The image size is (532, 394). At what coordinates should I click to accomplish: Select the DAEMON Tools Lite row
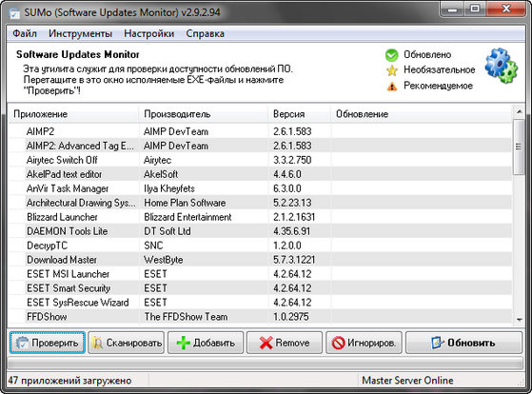260,231
